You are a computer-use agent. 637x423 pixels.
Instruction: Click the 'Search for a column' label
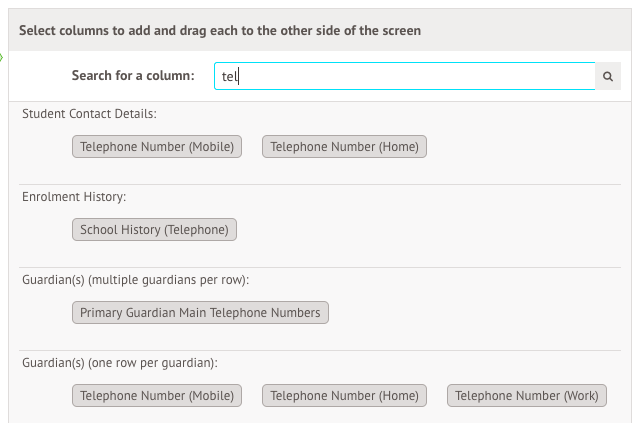pos(133,76)
